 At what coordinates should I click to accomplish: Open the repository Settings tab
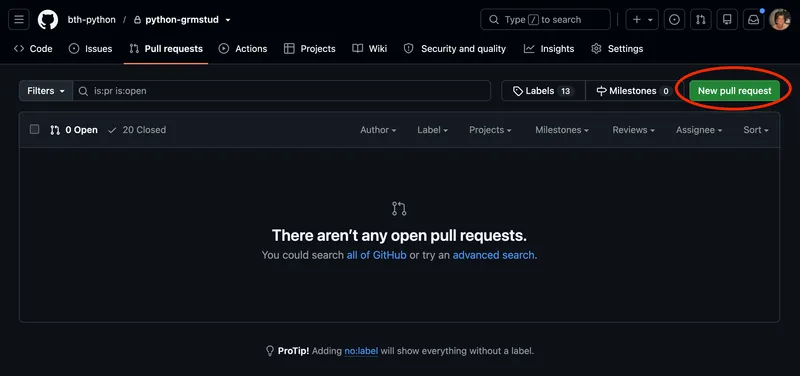click(617, 49)
